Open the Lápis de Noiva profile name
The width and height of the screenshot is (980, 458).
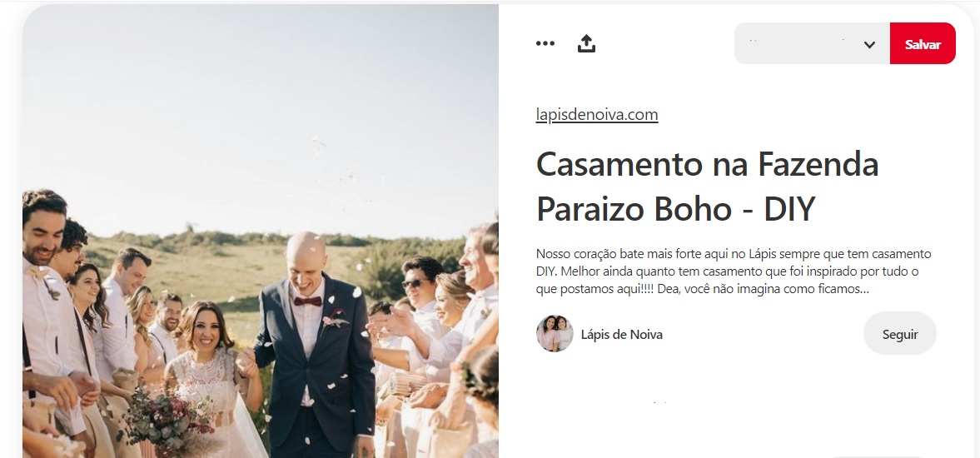click(622, 334)
